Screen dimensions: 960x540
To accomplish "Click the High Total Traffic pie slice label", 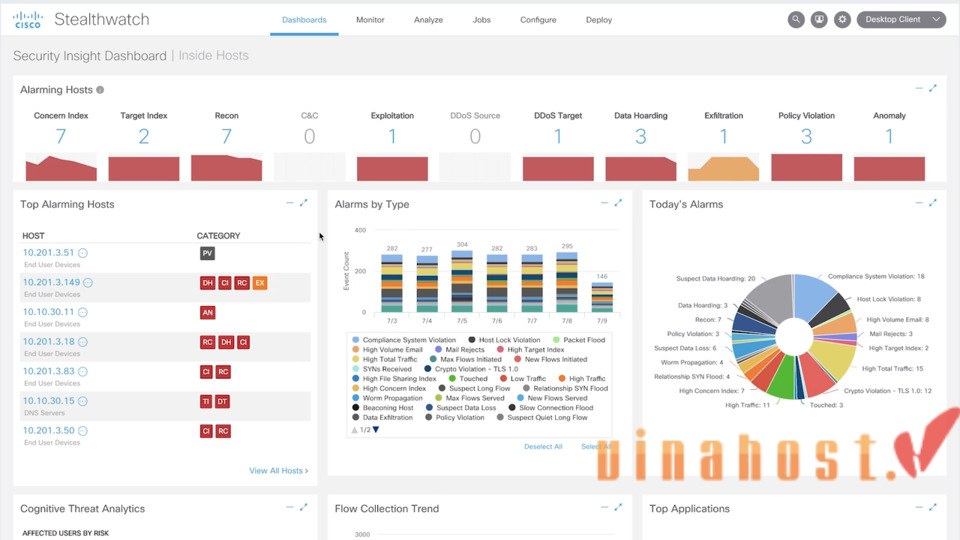I will pyautogui.click(x=893, y=369).
